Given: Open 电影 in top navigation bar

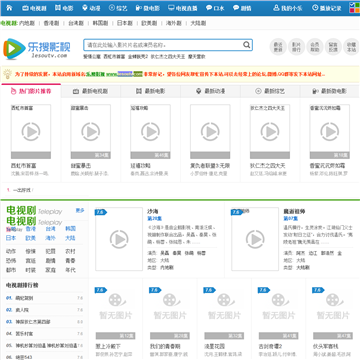Looking at the screenshot, I should click(64, 8).
